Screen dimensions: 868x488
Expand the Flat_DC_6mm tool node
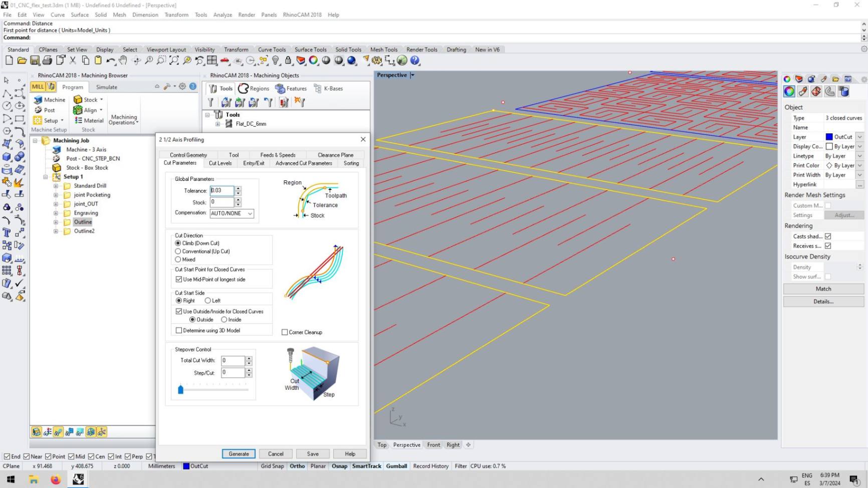pos(218,124)
